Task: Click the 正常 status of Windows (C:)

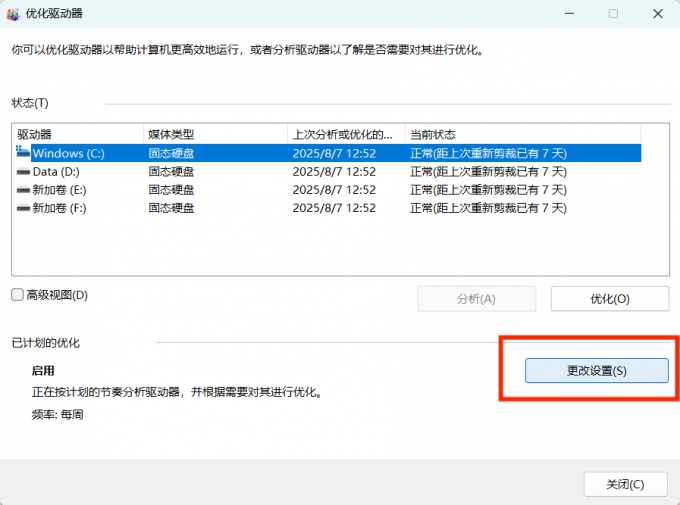Action: tap(489, 154)
